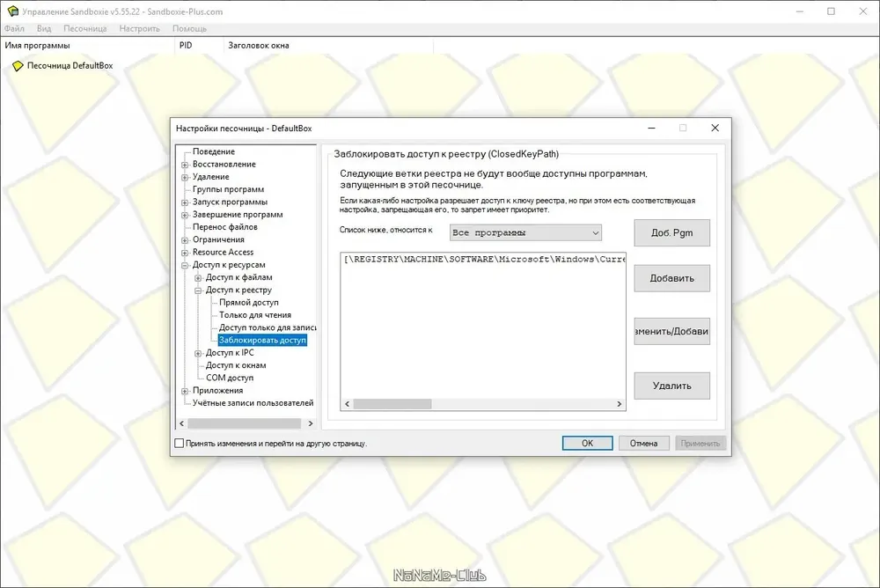The width and height of the screenshot is (880, 588).
Task: Select Песочница DefaultBox in the list
Action: [x=70, y=66]
